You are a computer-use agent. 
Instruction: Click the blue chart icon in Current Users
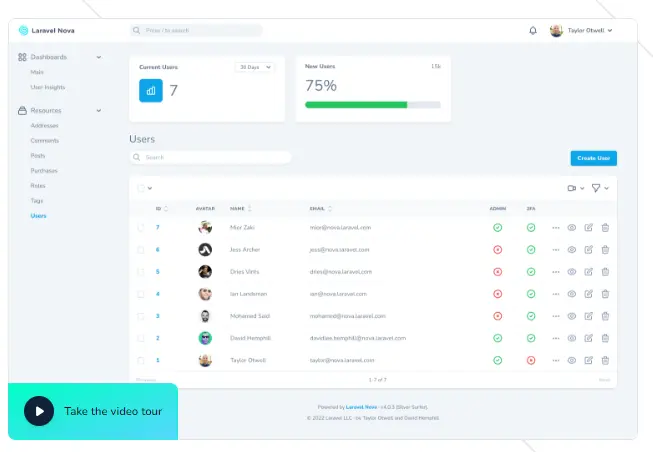pyautogui.click(x=150, y=90)
